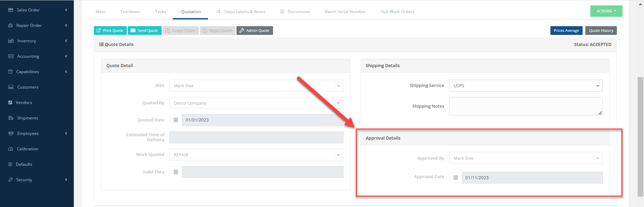Viewport: 644px width, 207px height.
Task: Click the Vendors checkmark icon
Action: click(x=10, y=103)
